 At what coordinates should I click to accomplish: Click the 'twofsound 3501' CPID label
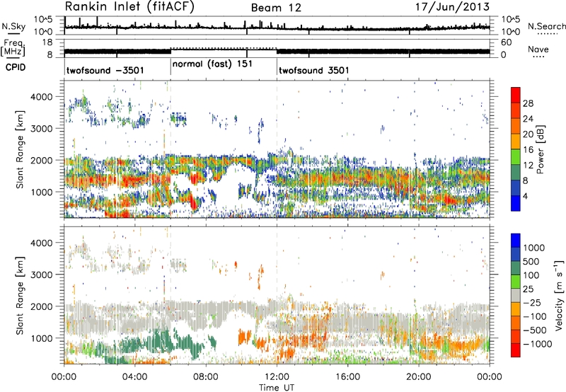coord(314,70)
